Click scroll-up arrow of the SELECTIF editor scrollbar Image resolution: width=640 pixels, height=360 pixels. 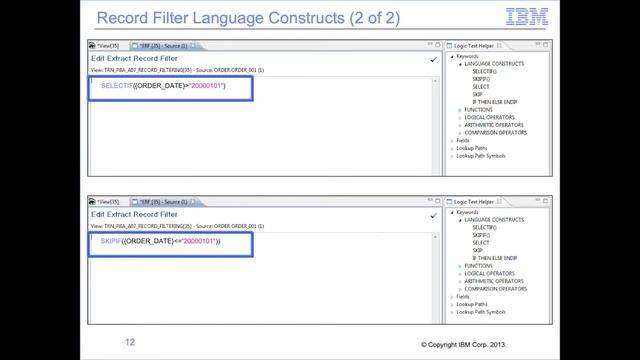tap(436, 81)
